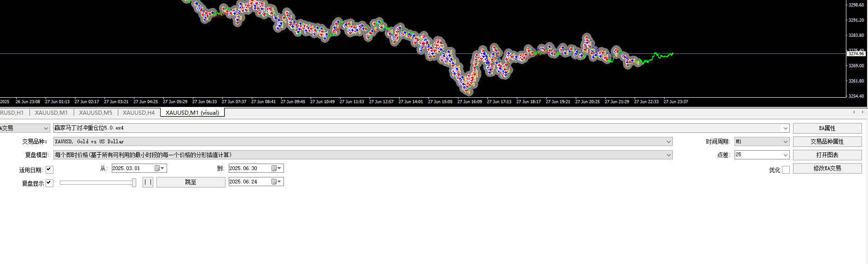This screenshot has height=264, width=868.
Task: Click the 26 Jun 23:08 time label
Action: click(x=28, y=101)
